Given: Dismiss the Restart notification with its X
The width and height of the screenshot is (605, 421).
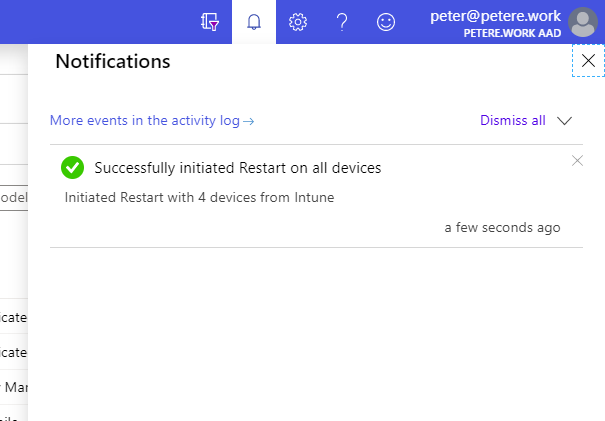Looking at the screenshot, I should (577, 160).
